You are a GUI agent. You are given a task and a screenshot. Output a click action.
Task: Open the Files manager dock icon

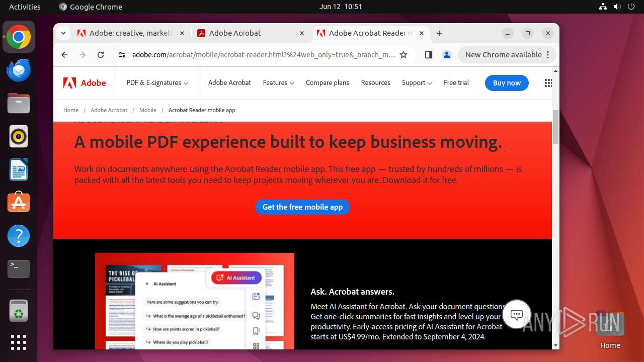click(x=19, y=104)
